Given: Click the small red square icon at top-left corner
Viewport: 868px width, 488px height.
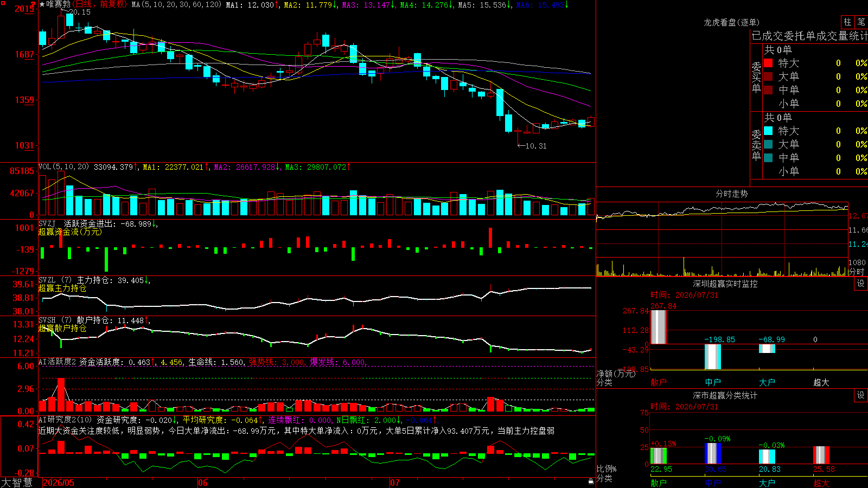Looking at the screenshot, I should 3,3.
